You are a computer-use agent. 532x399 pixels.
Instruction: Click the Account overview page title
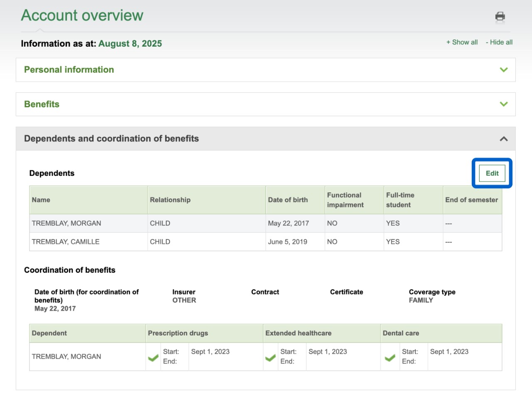click(x=82, y=15)
